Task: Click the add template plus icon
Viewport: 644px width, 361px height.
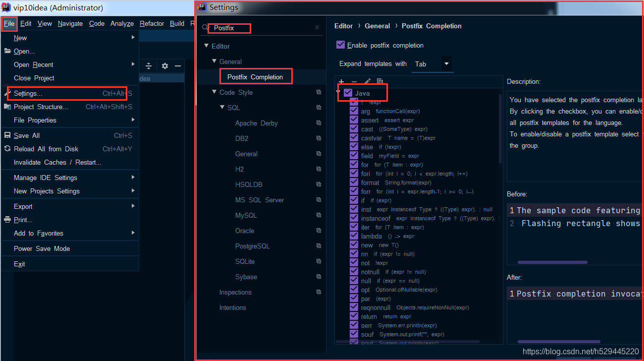Action: [x=341, y=81]
